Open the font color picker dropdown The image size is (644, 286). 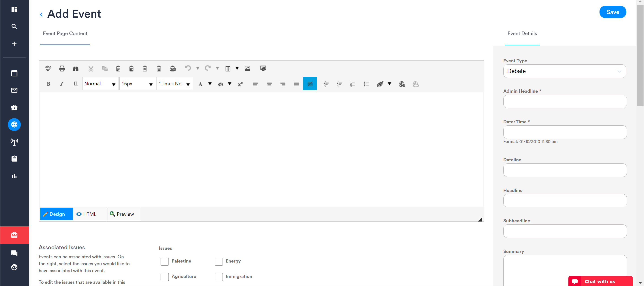click(x=210, y=84)
